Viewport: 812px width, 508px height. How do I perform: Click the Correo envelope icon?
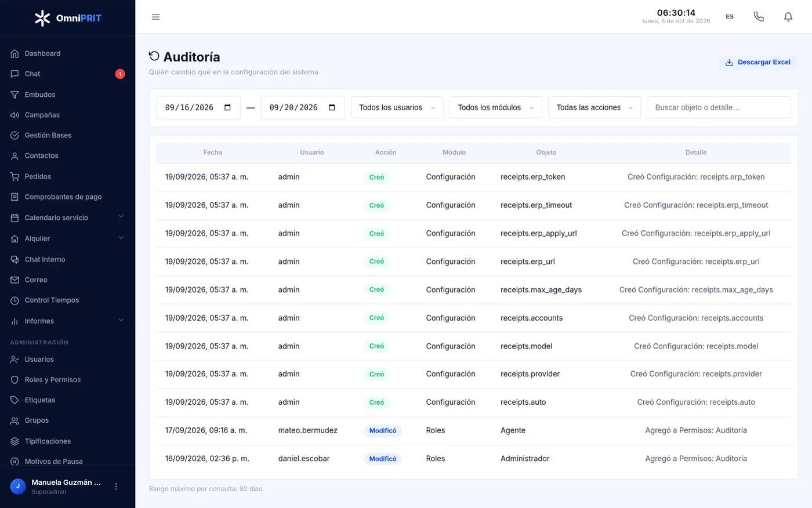(15, 280)
